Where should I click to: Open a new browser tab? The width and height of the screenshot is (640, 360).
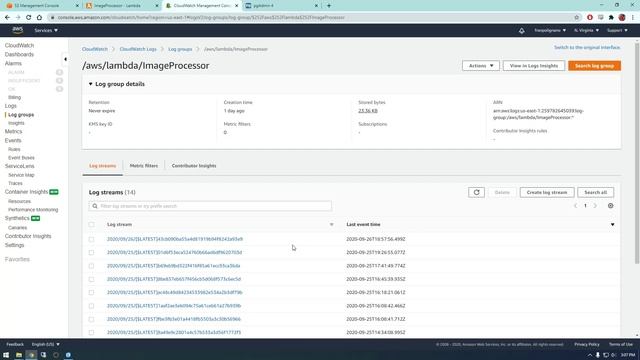(329, 6)
